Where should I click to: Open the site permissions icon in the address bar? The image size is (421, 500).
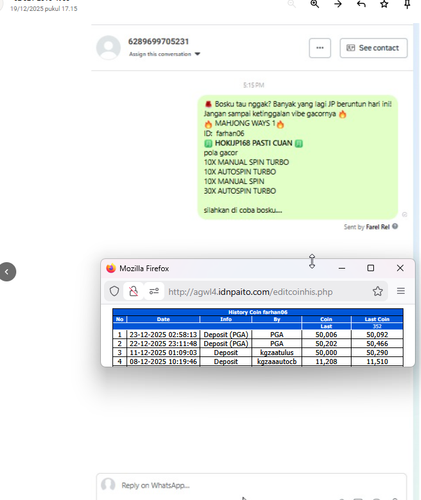(x=154, y=291)
